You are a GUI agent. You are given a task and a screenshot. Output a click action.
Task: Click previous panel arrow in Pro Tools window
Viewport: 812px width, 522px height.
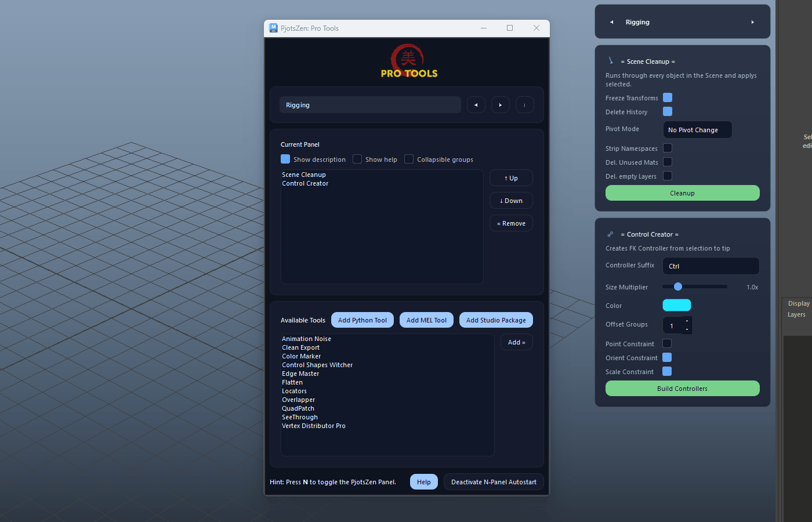(x=476, y=105)
